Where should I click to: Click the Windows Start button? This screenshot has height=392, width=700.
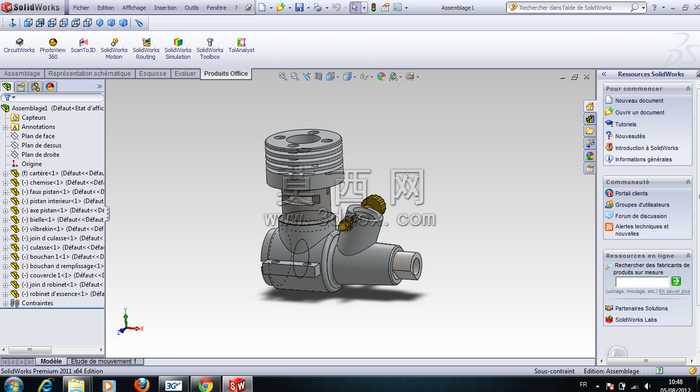[x=13, y=385]
